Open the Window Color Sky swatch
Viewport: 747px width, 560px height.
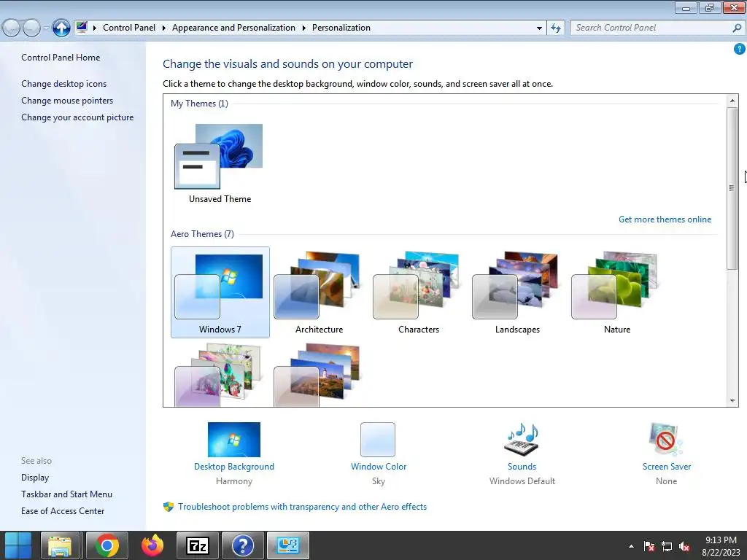[378, 440]
